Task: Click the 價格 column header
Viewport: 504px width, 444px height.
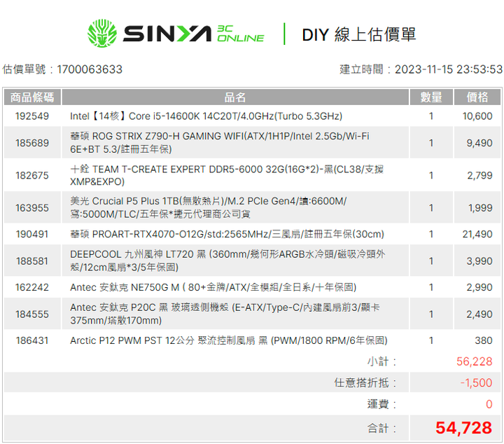Action: (477, 97)
